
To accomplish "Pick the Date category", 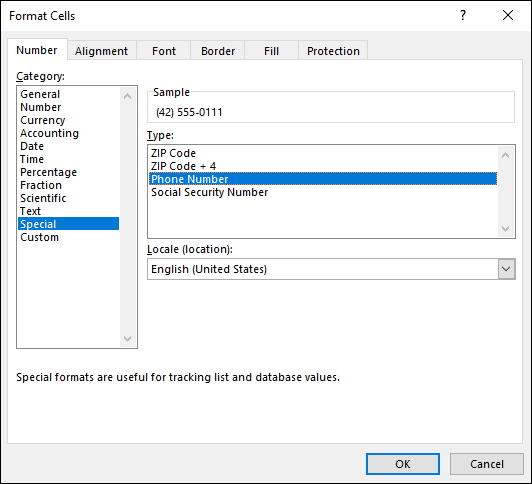I will point(68,146).
